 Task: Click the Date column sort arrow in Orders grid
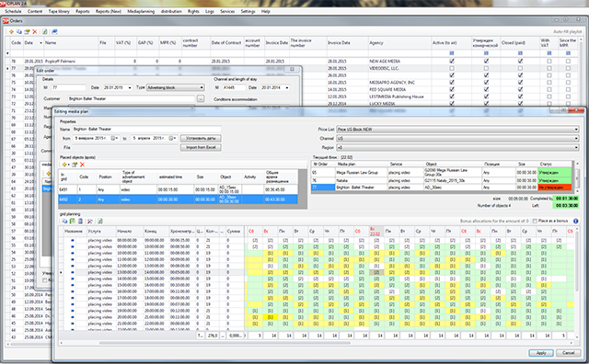coord(40,43)
